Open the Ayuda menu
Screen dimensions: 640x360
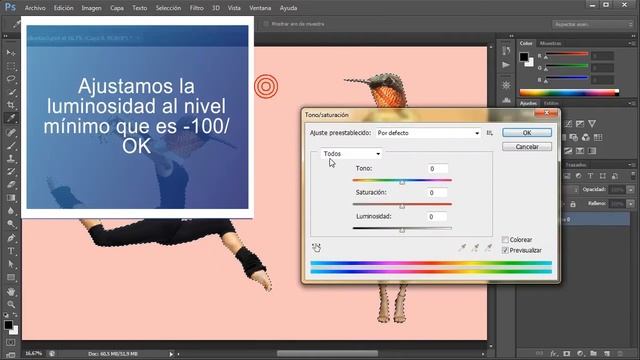288,8
